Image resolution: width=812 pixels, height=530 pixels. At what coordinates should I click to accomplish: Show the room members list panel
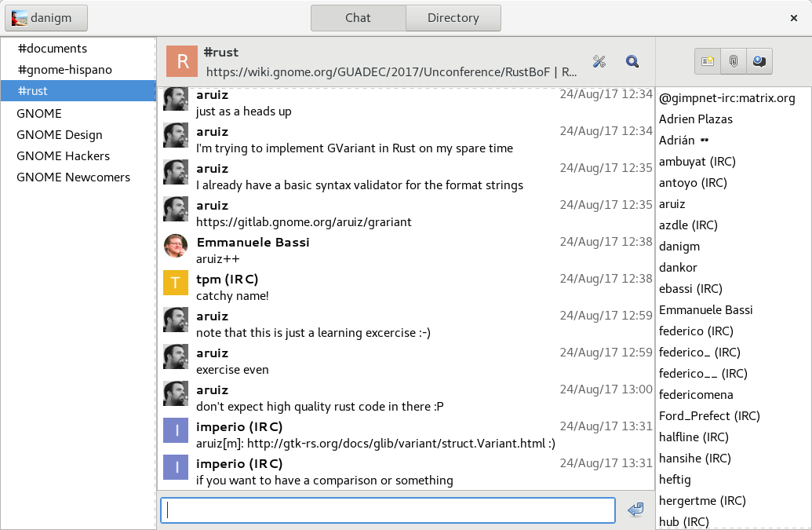[708, 61]
